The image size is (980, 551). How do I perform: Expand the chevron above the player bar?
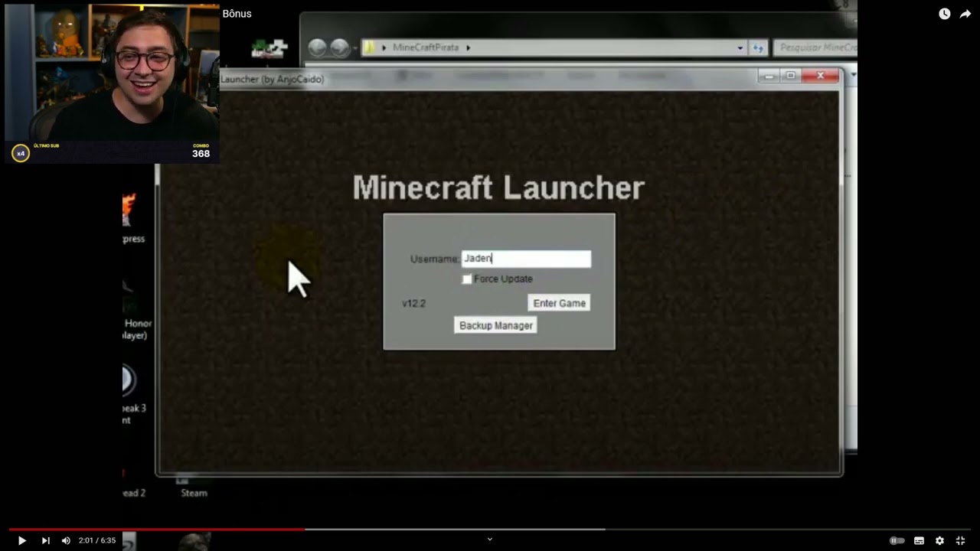[x=490, y=539]
